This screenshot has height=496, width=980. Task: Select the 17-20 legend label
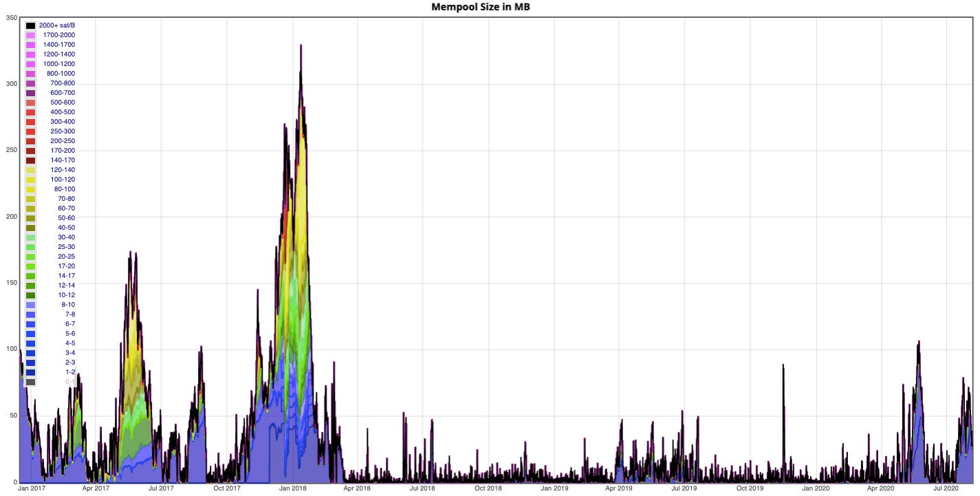[67, 266]
